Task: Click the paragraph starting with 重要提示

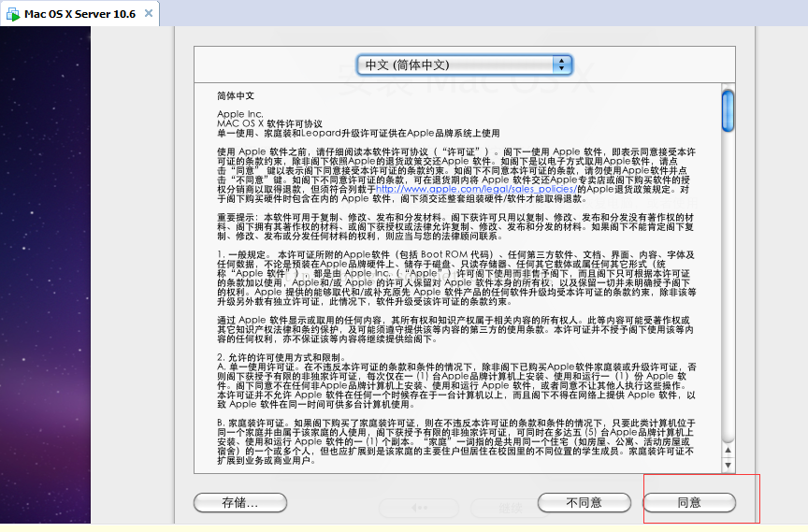Action: point(455,226)
